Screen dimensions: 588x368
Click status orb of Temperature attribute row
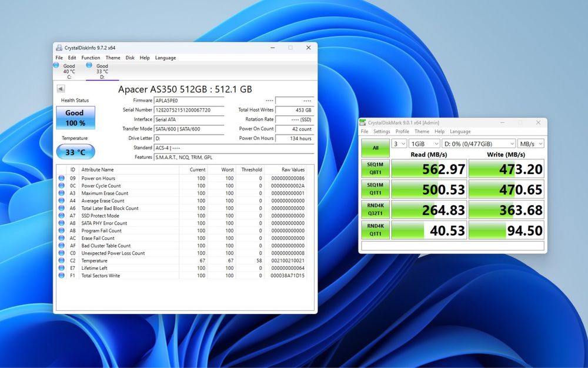click(x=62, y=260)
